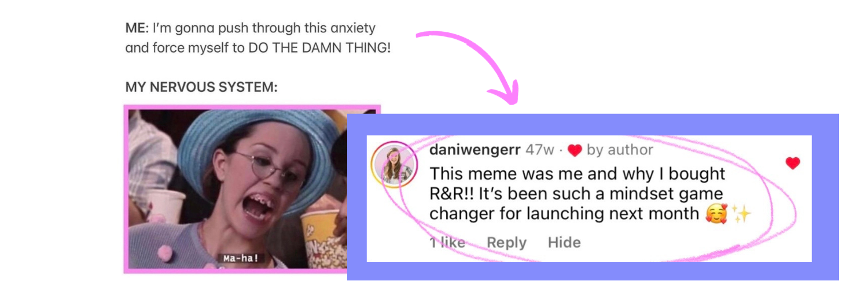Viewport: 868px width, 289px height.
Task: Click the sparkles emoji at comment end
Action: 741,214
